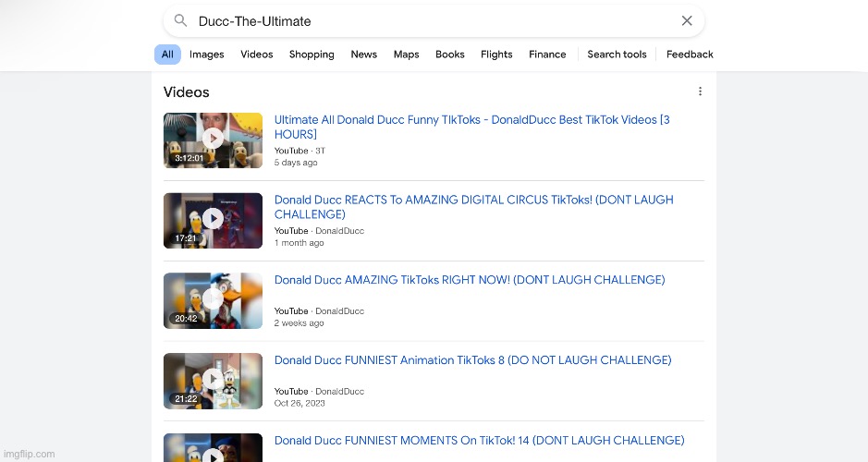The image size is (868, 462).
Task: Click the Feedback link
Action: 690,55
